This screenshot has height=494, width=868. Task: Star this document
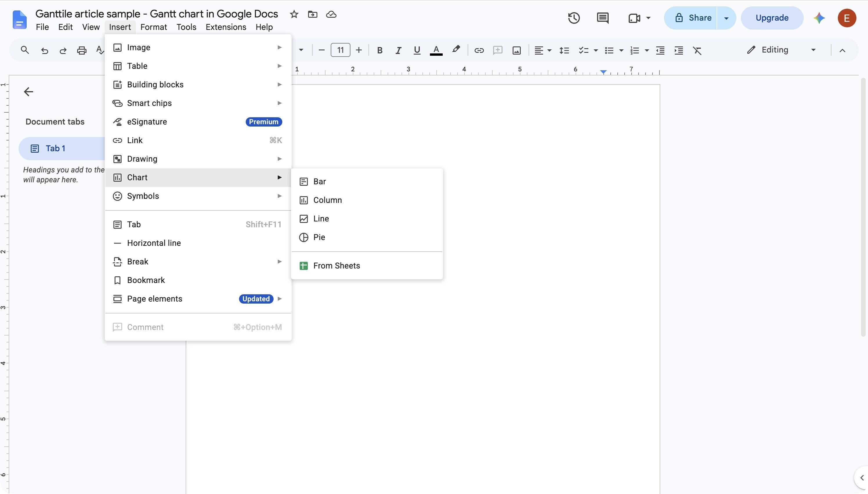coord(294,14)
